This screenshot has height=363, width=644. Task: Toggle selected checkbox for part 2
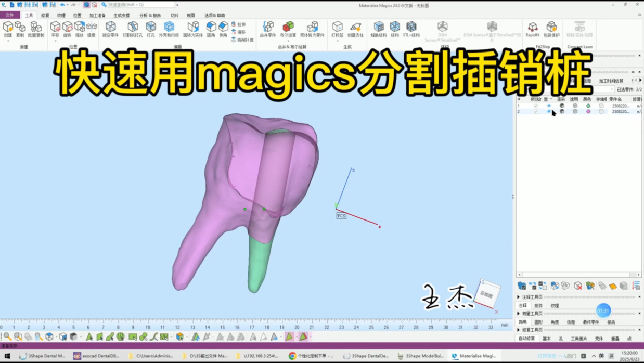(x=536, y=111)
